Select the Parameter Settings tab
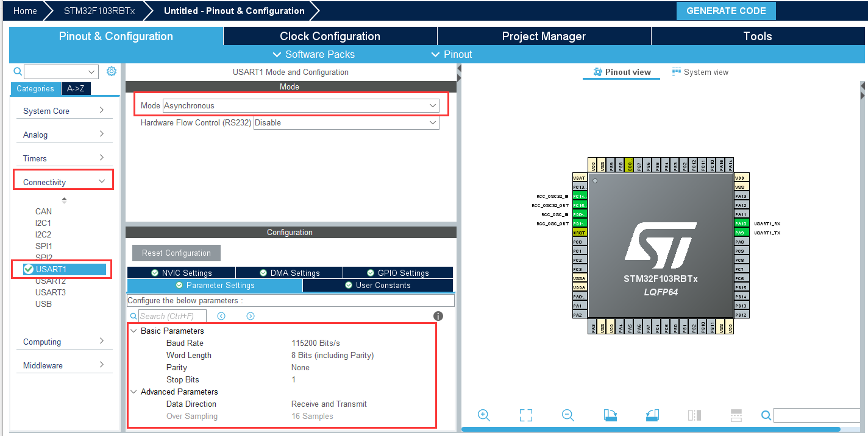The image size is (868, 436). pos(215,285)
